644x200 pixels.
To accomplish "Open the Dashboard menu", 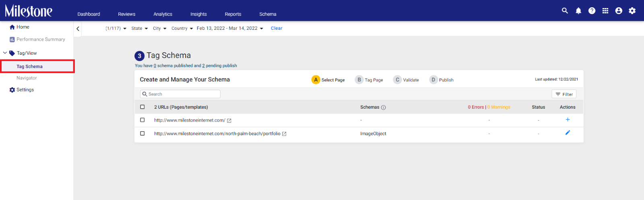I will [89, 14].
